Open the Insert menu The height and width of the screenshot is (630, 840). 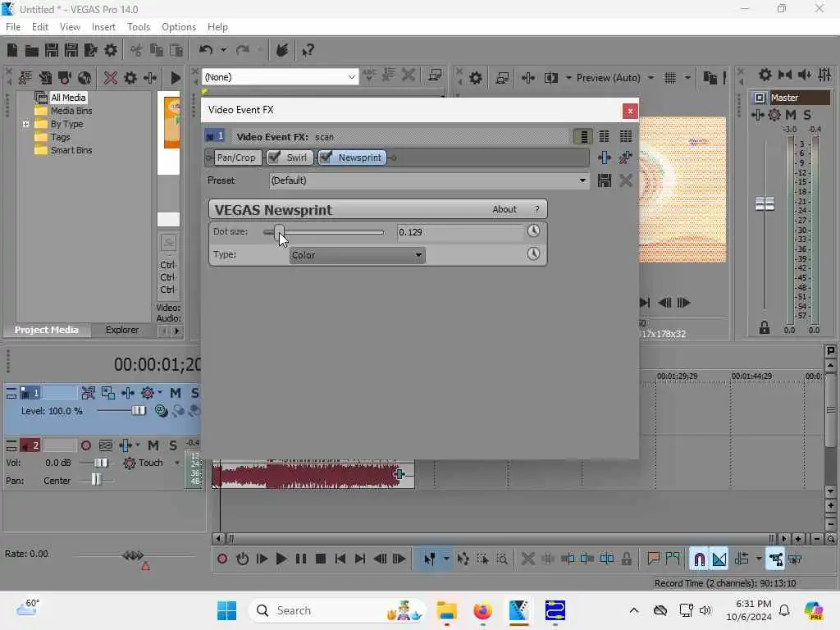(103, 27)
